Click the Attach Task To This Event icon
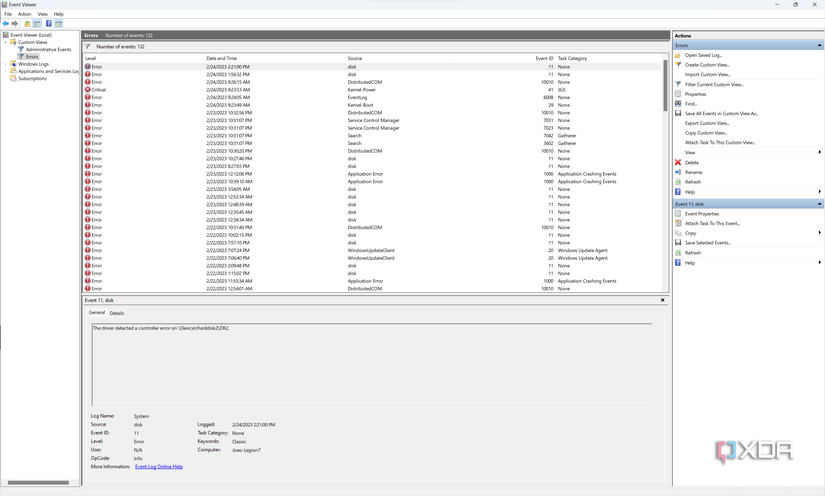 coord(678,223)
